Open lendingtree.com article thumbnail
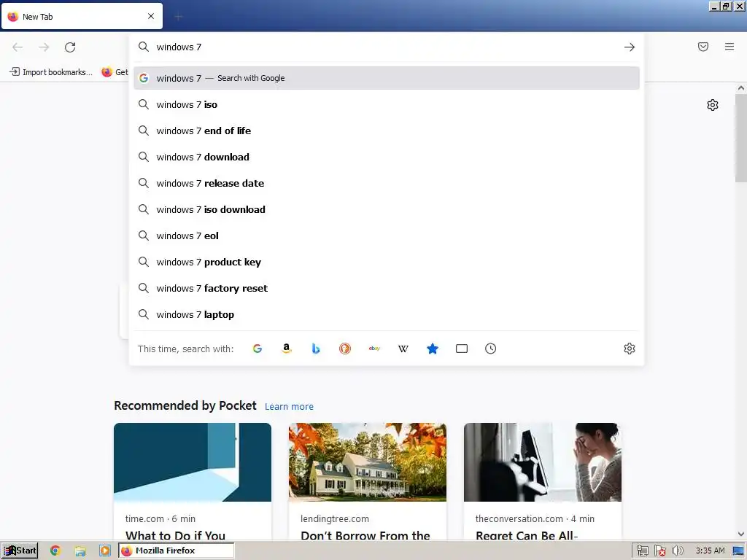 (368, 462)
